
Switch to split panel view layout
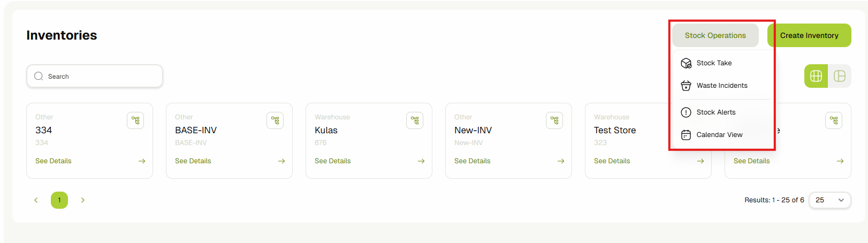coord(840,76)
